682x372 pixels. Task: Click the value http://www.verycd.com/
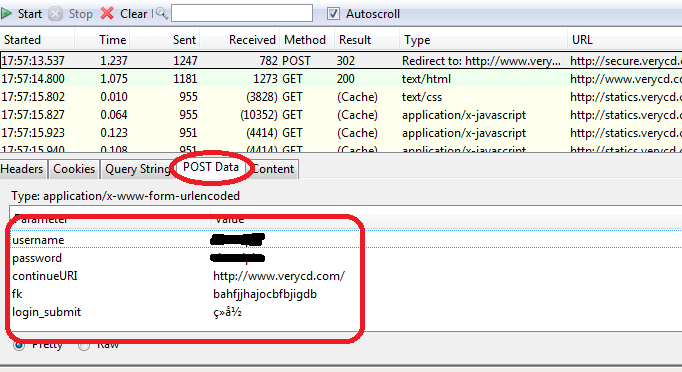(x=279, y=276)
